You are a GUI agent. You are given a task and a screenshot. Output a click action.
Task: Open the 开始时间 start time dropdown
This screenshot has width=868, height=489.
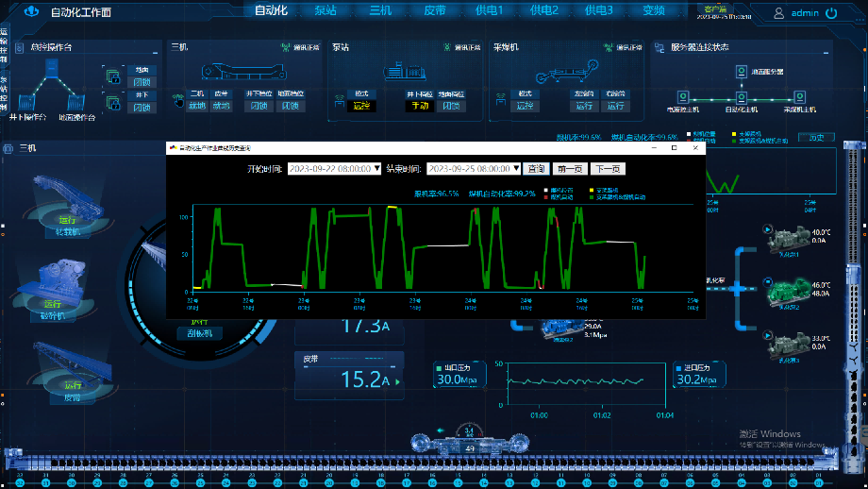[377, 168]
